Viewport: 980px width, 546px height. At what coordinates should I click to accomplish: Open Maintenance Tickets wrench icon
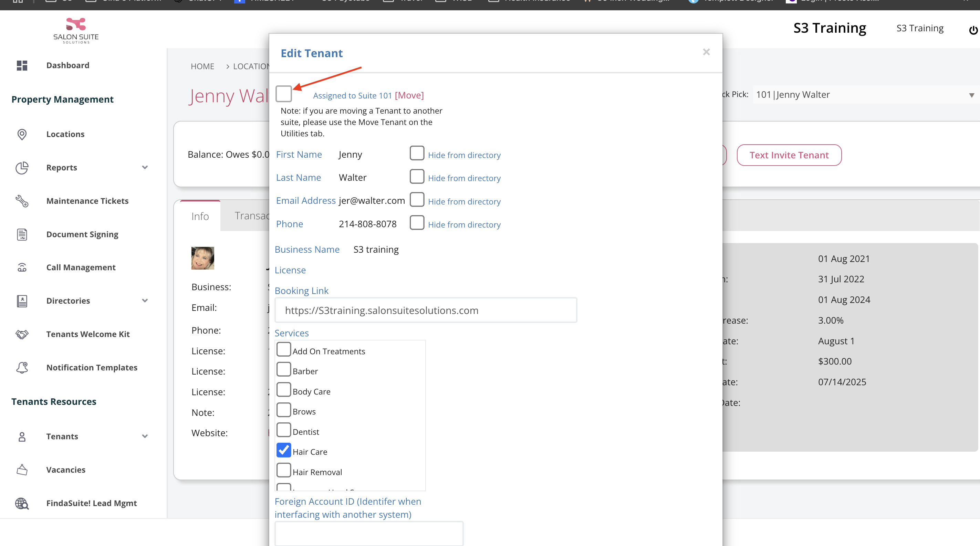pyautogui.click(x=22, y=201)
